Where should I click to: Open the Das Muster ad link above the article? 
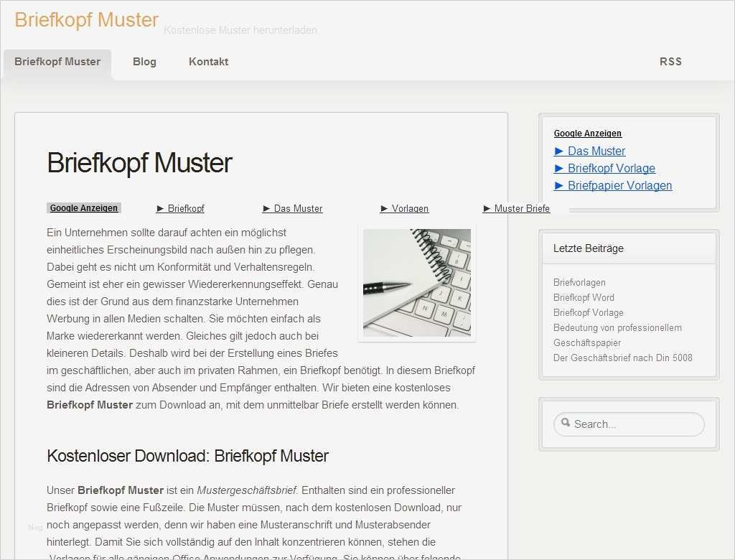click(293, 208)
